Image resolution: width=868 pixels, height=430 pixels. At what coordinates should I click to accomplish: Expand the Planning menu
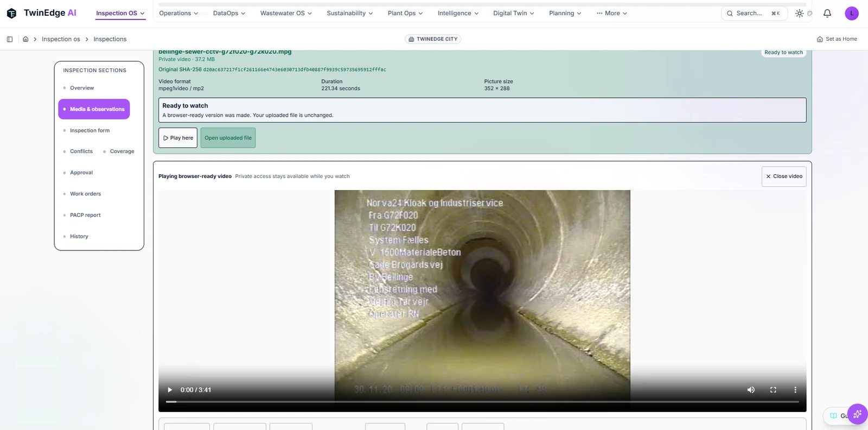tap(565, 14)
